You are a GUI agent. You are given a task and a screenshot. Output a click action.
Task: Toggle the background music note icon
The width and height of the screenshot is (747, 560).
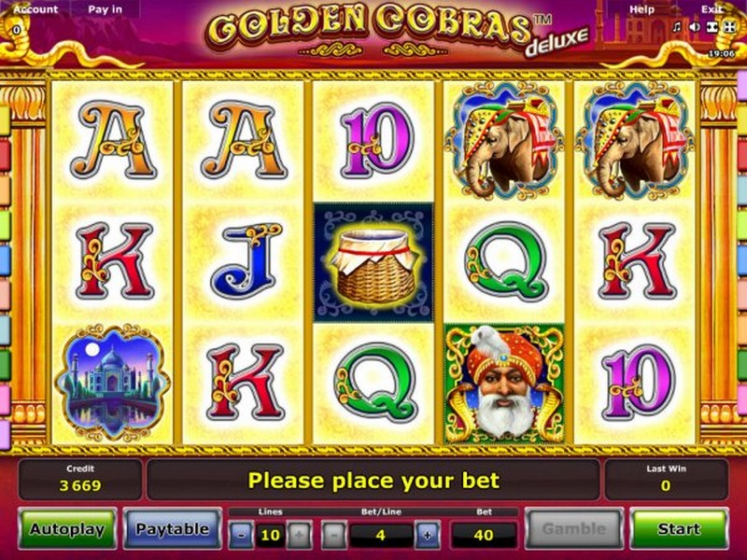[676, 27]
